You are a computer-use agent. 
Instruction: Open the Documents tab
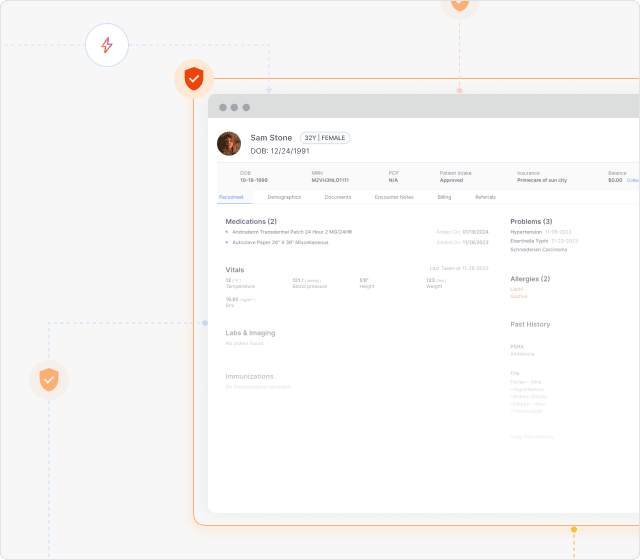tap(337, 197)
